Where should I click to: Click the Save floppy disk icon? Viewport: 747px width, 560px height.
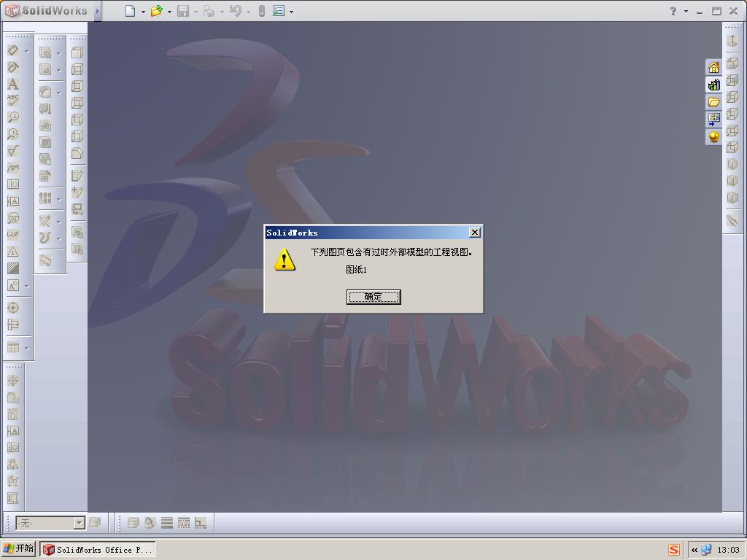click(183, 11)
